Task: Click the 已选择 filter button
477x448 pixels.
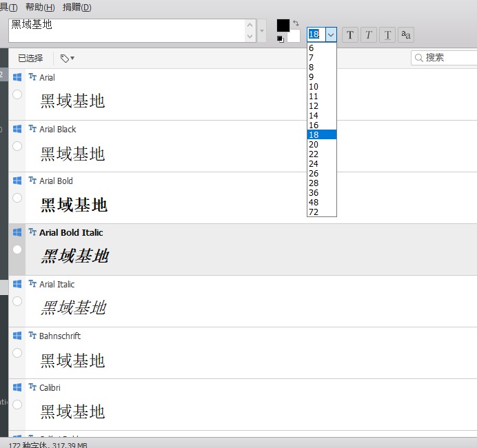Action: pyautogui.click(x=30, y=58)
